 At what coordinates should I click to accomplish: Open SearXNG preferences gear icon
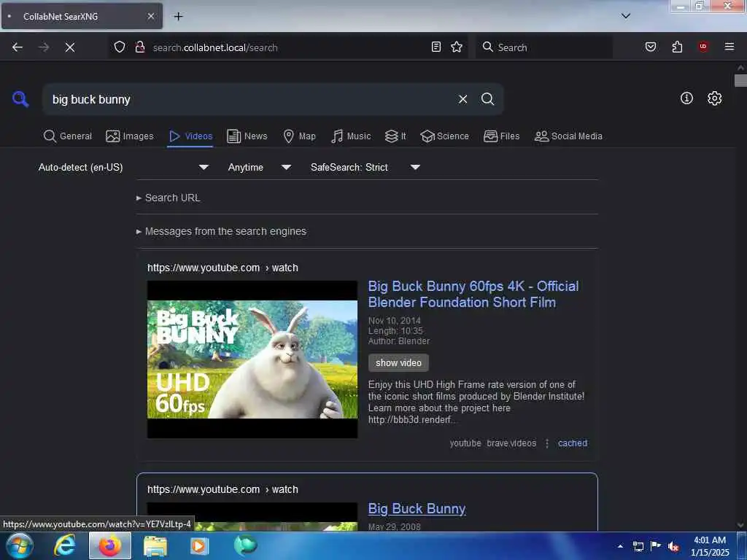(x=715, y=98)
